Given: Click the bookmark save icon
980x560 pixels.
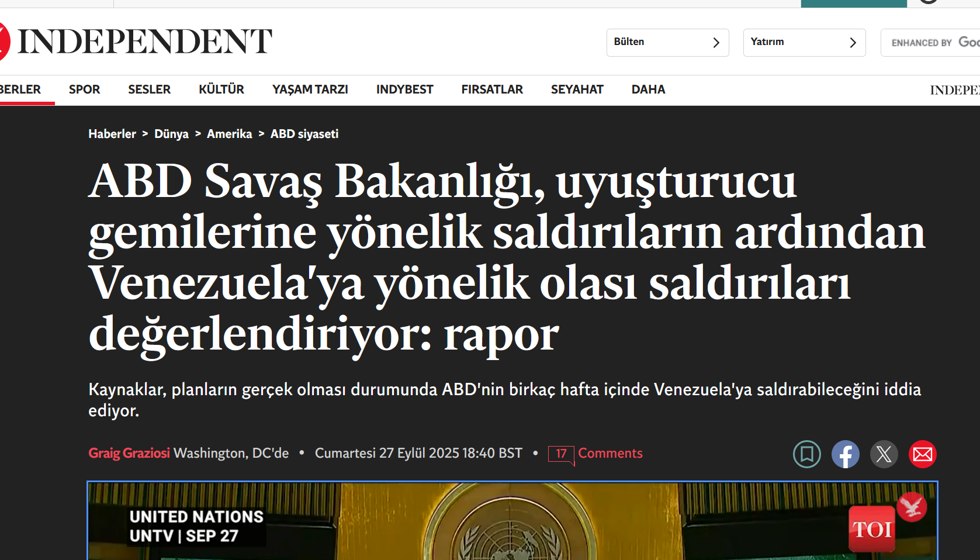Looking at the screenshot, I should point(806,454).
